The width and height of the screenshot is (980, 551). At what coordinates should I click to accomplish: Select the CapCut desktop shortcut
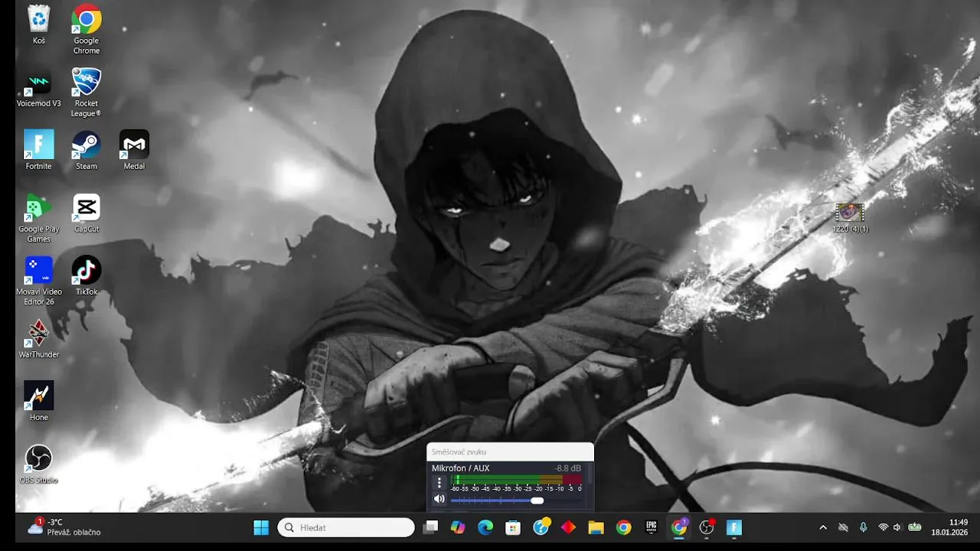(87, 213)
